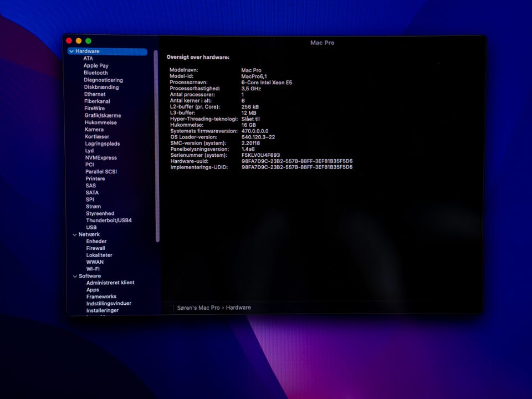
Task: Select Diagnosticering in the sidebar
Action: (103, 80)
